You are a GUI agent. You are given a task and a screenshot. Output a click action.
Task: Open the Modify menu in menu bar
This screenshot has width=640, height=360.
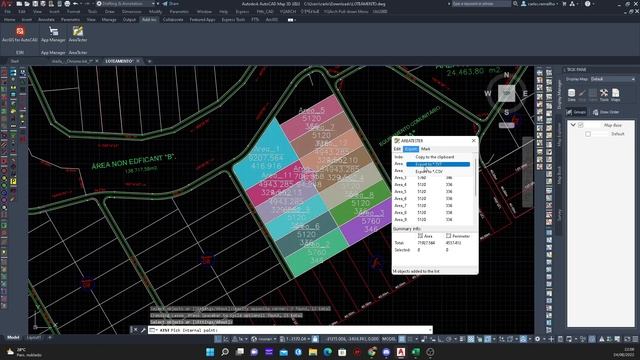click(x=155, y=12)
